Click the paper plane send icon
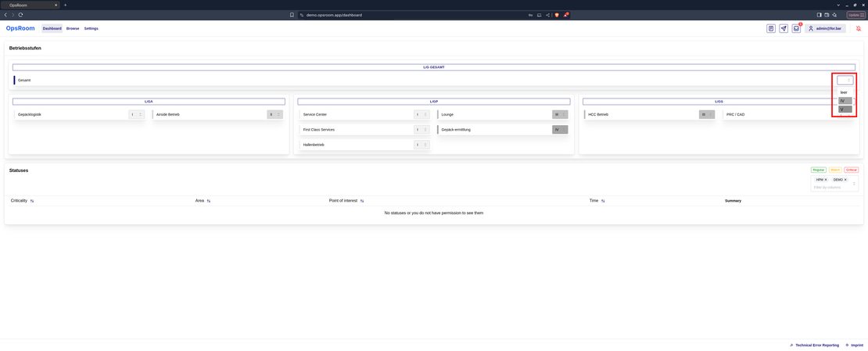The width and height of the screenshot is (868, 351). tap(784, 28)
